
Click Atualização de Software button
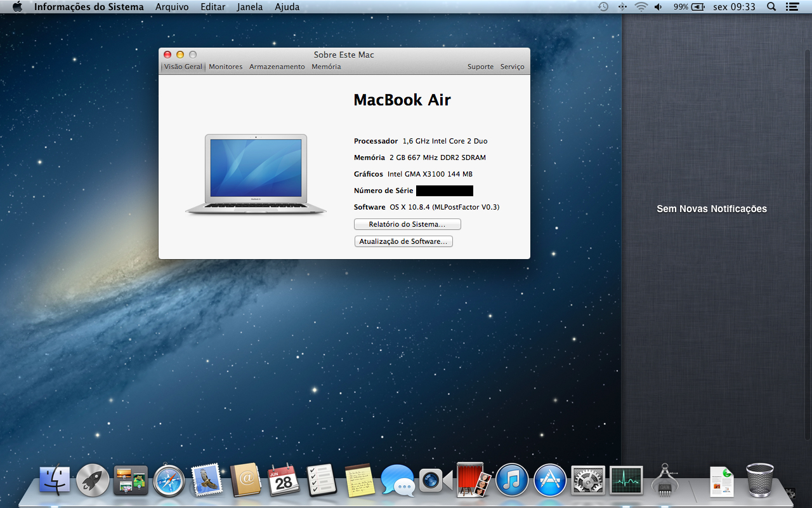coord(403,241)
